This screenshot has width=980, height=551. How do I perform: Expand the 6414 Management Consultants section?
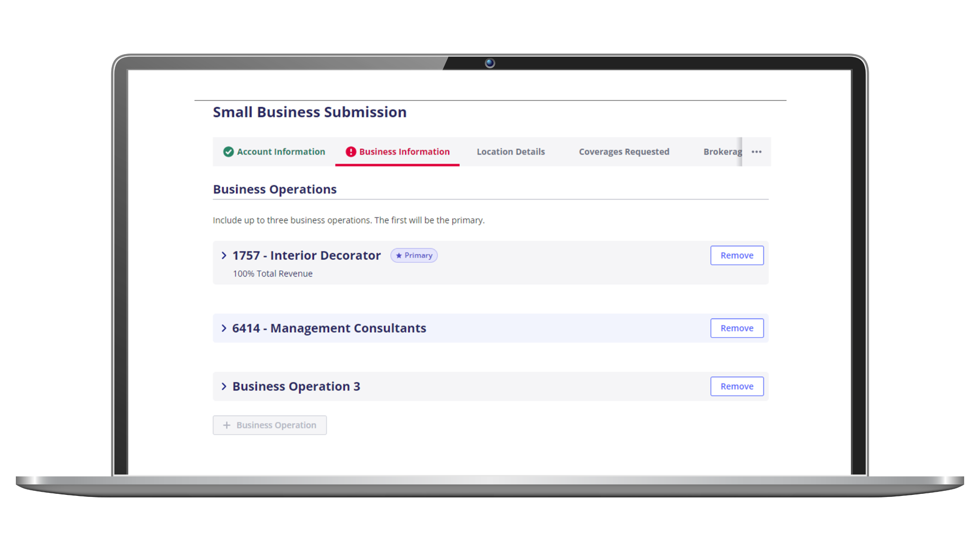[x=224, y=328]
